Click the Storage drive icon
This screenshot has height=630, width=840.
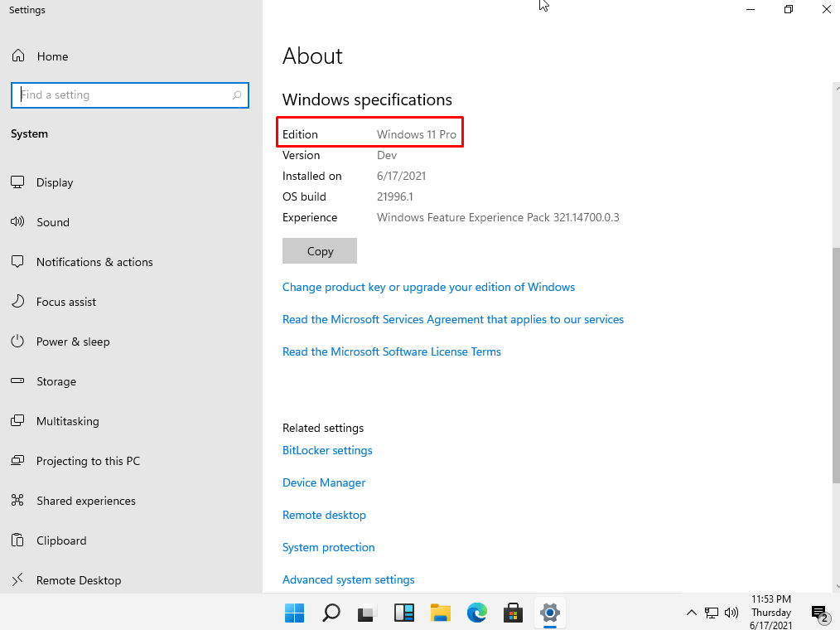click(17, 380)
